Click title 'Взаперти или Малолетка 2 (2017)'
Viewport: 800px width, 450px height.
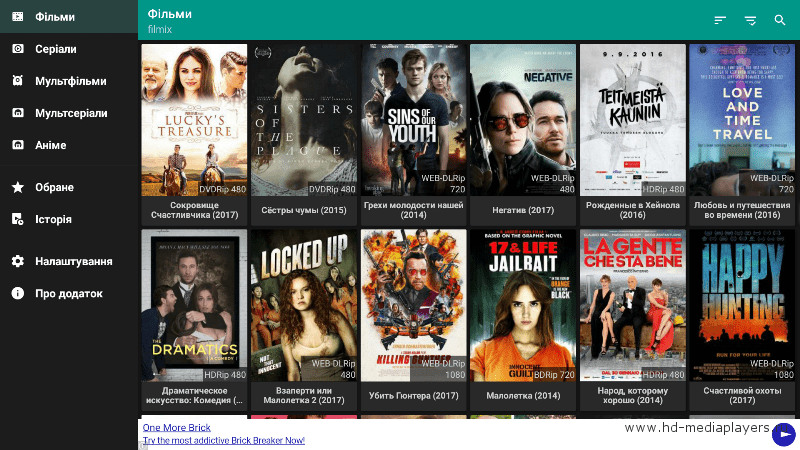304,395
